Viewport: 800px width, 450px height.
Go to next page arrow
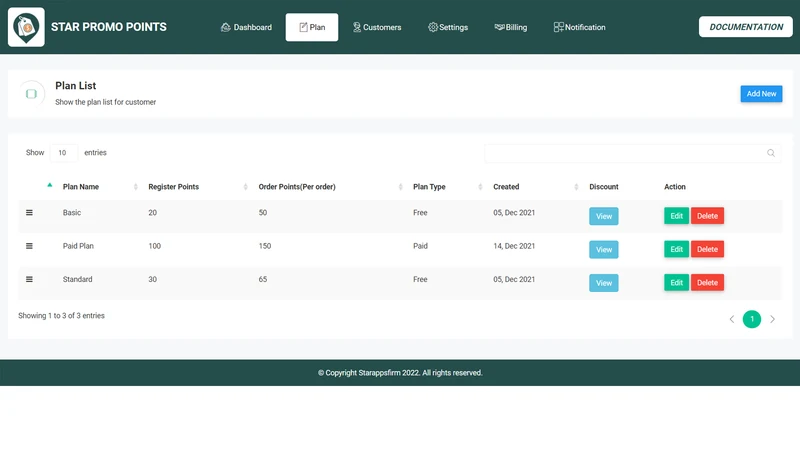coord(772,319)
